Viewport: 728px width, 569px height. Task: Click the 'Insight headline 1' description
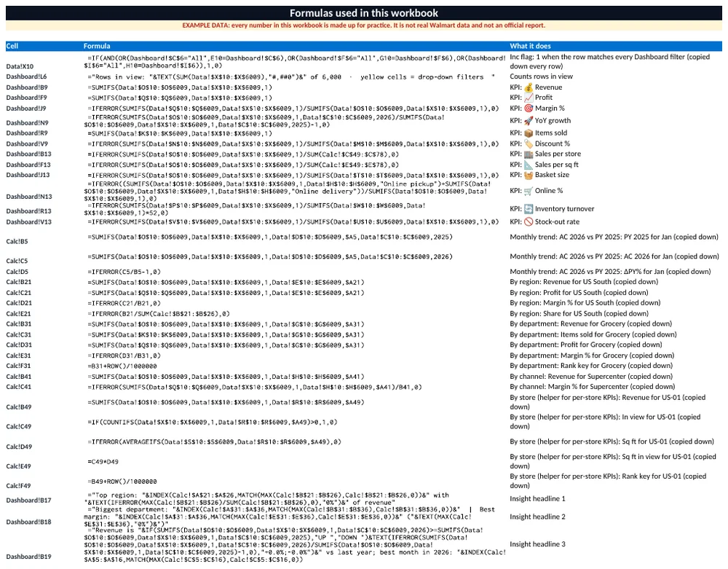click(538, 499)
